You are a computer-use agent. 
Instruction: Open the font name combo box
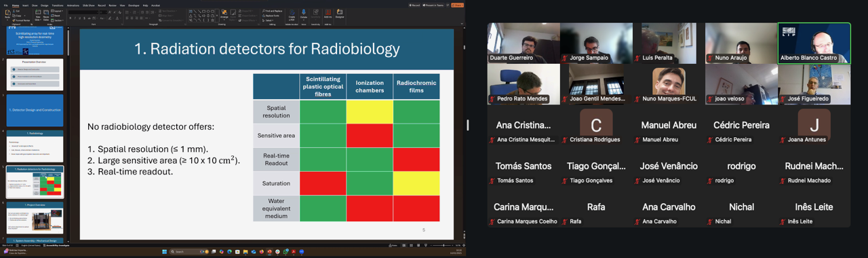point(83,12)
